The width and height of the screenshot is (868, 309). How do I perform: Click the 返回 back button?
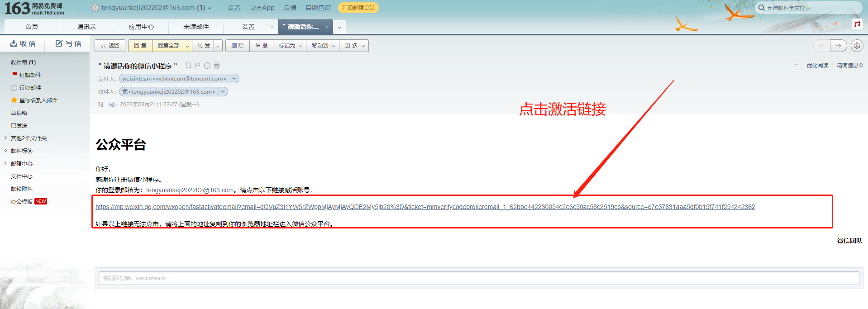click(110, 46)
